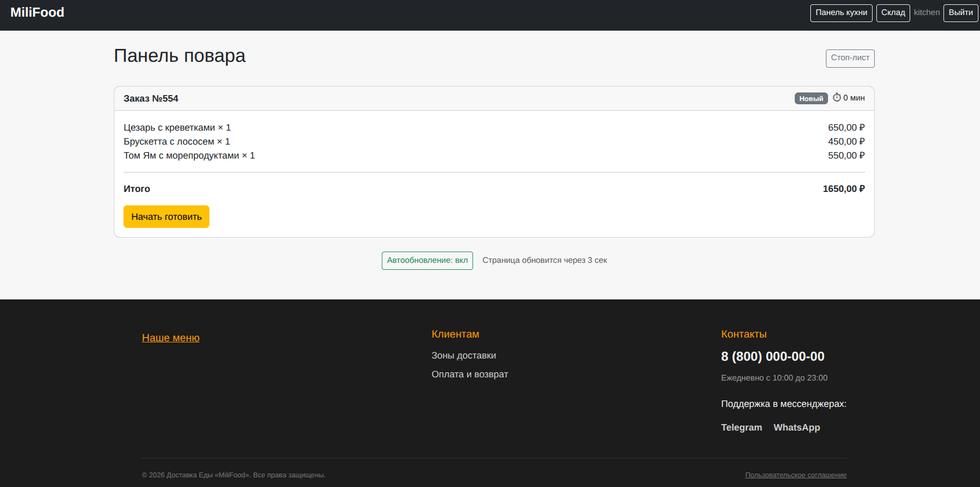This screenshot has width=980, height=487.
Task: Open Telegram support link
Action: 742,427
